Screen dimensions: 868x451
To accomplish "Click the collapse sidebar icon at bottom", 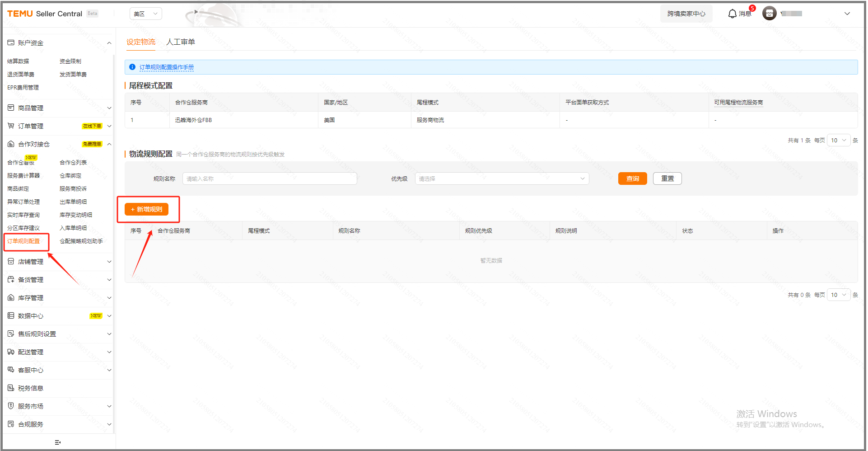I will [x=57, y=442].
